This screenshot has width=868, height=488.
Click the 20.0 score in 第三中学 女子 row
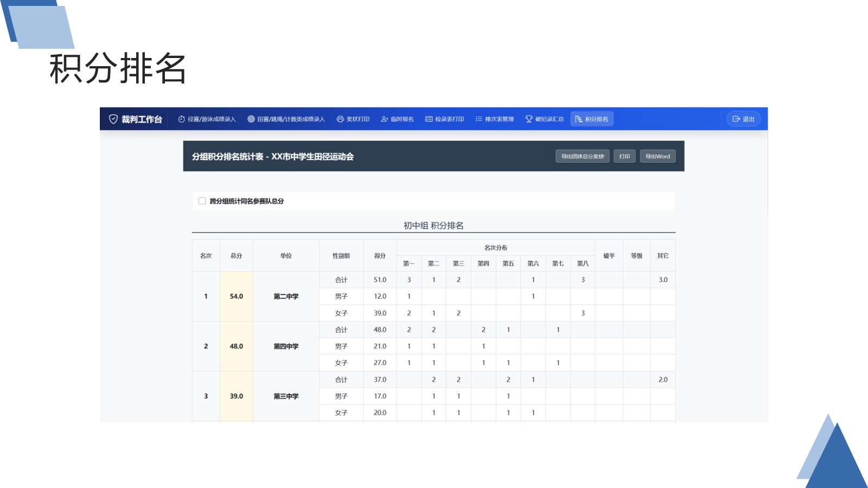(380, 413)
